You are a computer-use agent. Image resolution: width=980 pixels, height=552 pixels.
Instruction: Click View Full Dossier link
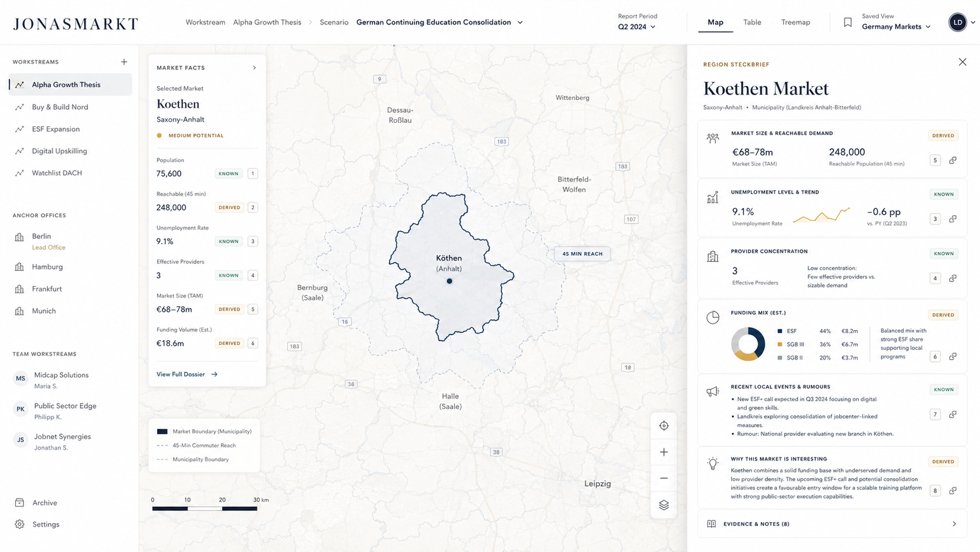(187, 374)
